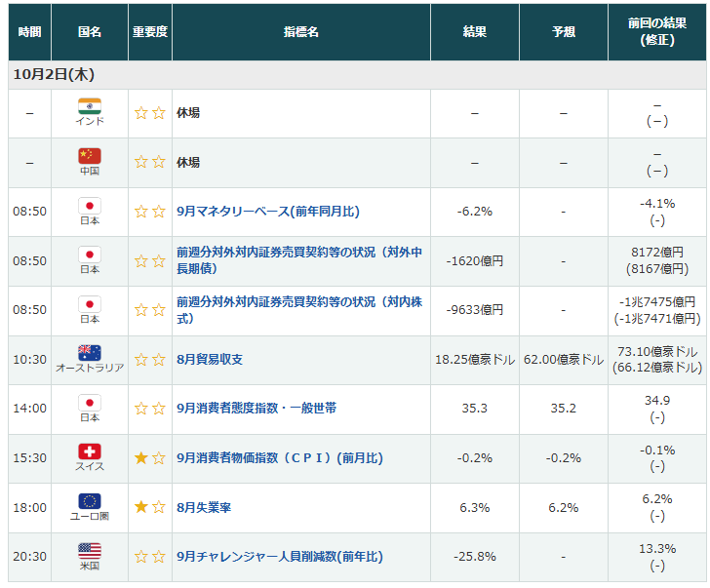The height and width of the screenshot is (588, 710).
Task: Click the filled star in 8月失業率 row
Action: (x=141, y=507)
